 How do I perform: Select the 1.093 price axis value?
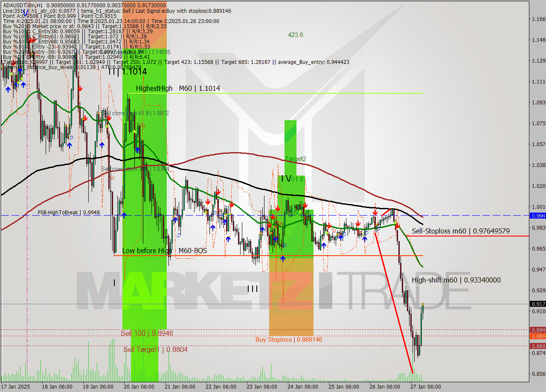tap(538, 102)
